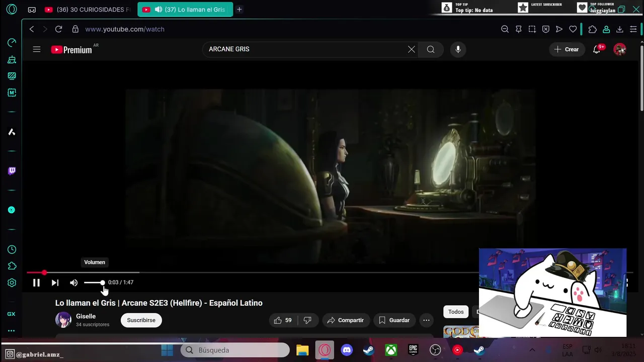The image size is (644, 362).
Task: Click the YouTube Premium logo
Action: click(71, 49)
